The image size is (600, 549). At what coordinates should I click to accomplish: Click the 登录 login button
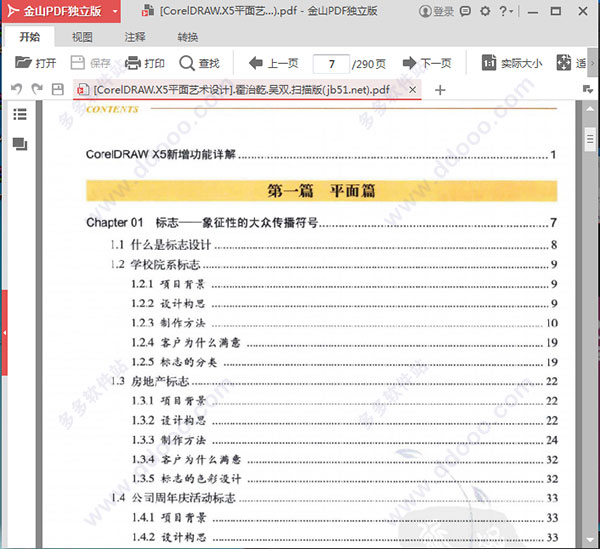click(x=436, y=11)
